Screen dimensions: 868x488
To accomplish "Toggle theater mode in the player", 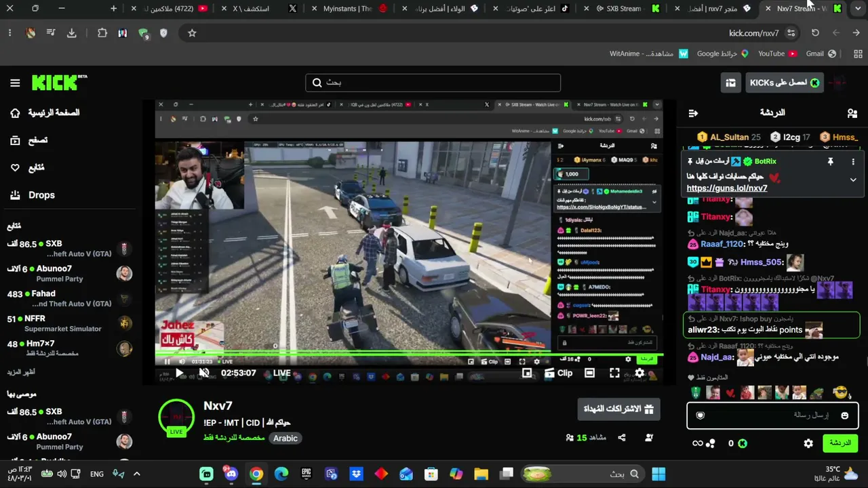I will click(x=589, y=373).
